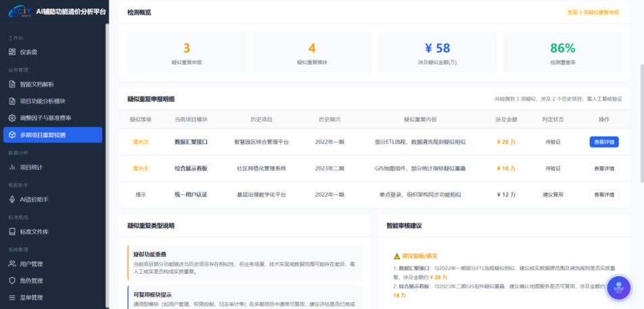Click the 检测概览 section title

coord(139,12)
